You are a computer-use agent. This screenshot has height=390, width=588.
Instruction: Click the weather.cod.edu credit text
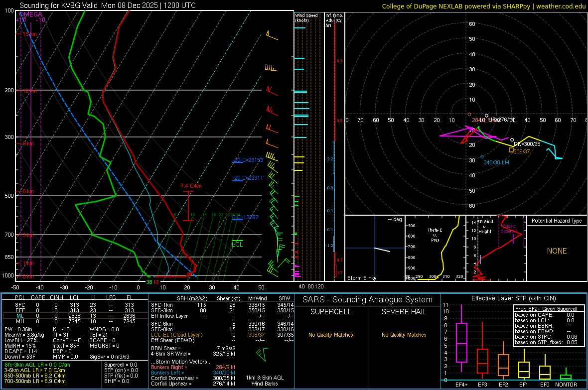(561, 6)
